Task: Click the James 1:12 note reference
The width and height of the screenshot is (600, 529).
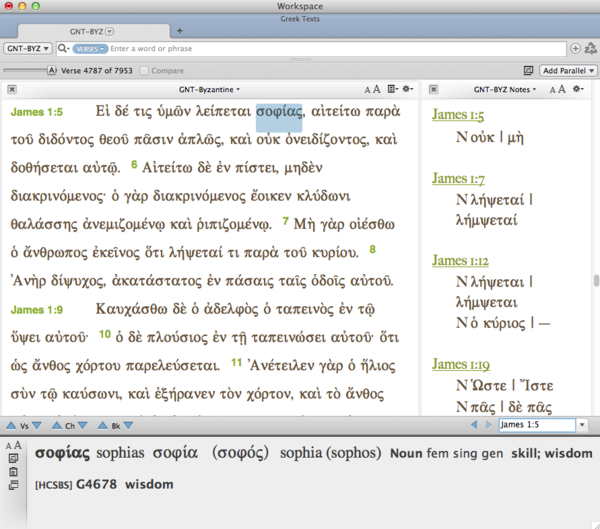Action: click(x=460, y=261)
